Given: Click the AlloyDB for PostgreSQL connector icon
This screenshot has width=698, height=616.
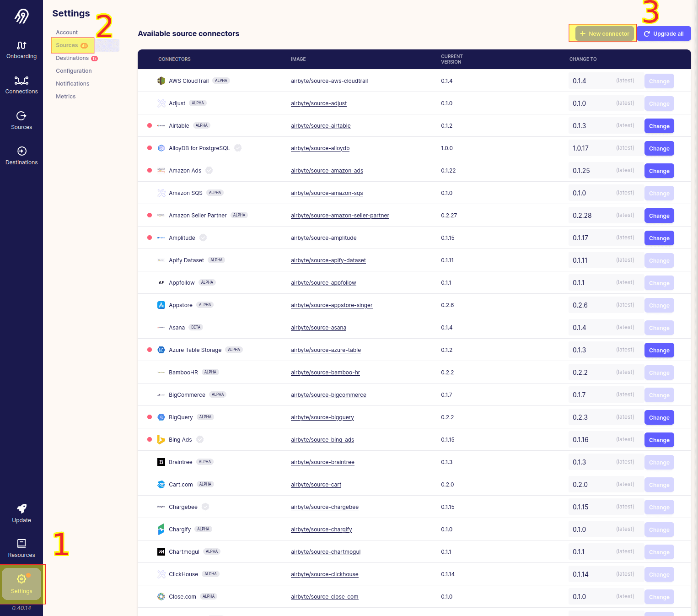Looking at the screenshot, I should click(161, 148).
